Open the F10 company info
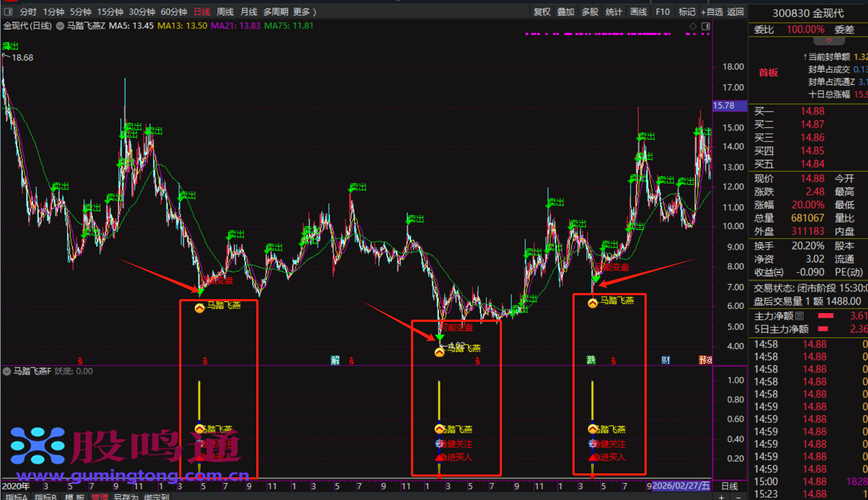This screenshot has height=500, width=868. point(662,12)
